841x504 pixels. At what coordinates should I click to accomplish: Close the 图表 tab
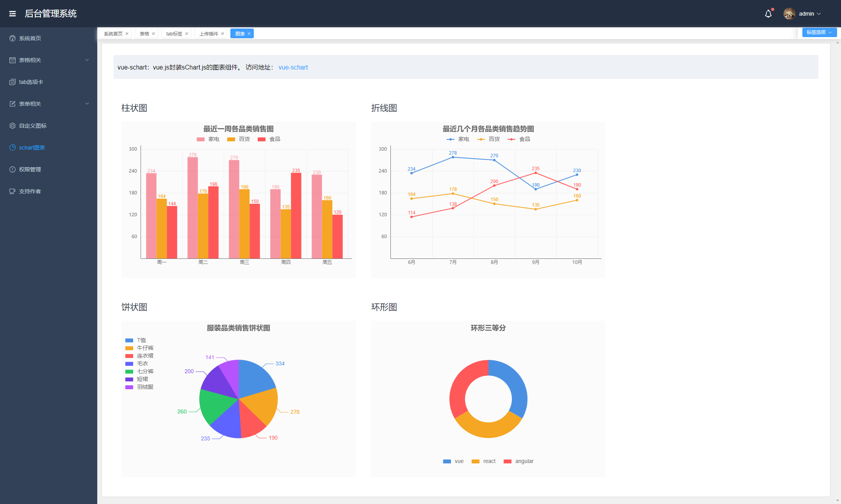(x=249, y=34)
